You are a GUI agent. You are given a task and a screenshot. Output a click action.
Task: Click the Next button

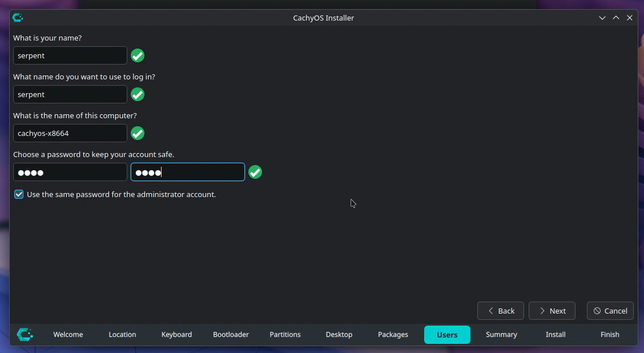pyautogui.click(x=552, y=311)
